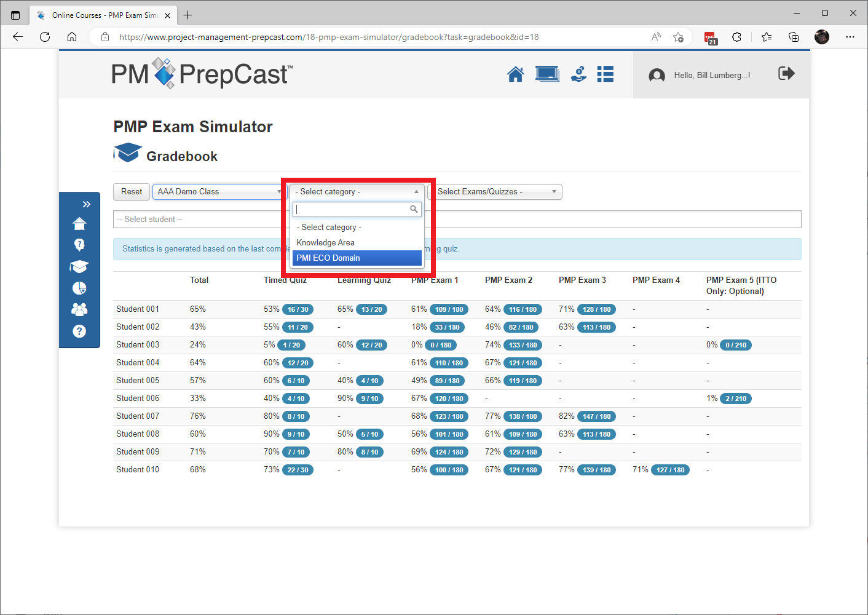Click the classroom screen icon in header
Viewport: 868px width, 615px height.
click(x=547, y=74)
